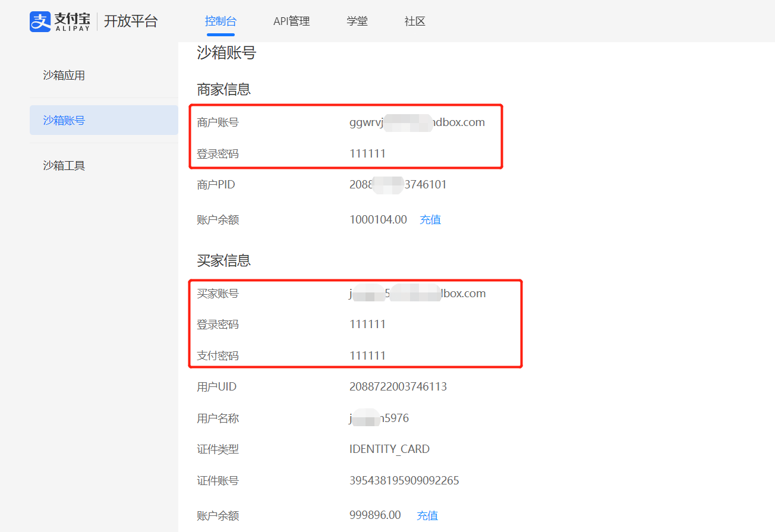This screenshot has height=532, width=775.
Task: Click the buyer balance value 999896.00
Action: 375,515
